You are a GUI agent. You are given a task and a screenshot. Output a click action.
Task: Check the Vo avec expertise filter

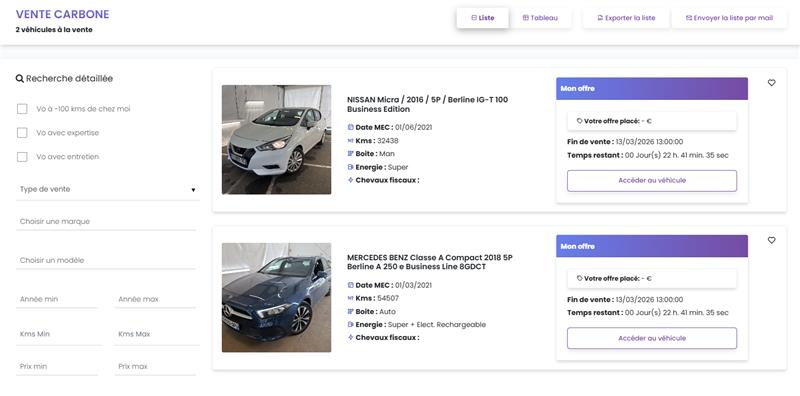coord(22,133)
